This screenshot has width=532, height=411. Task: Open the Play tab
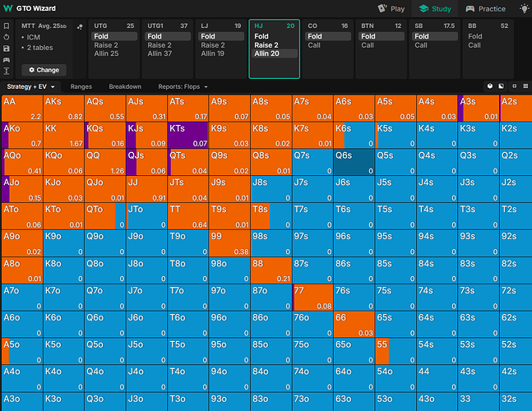(x=392, y=9)
